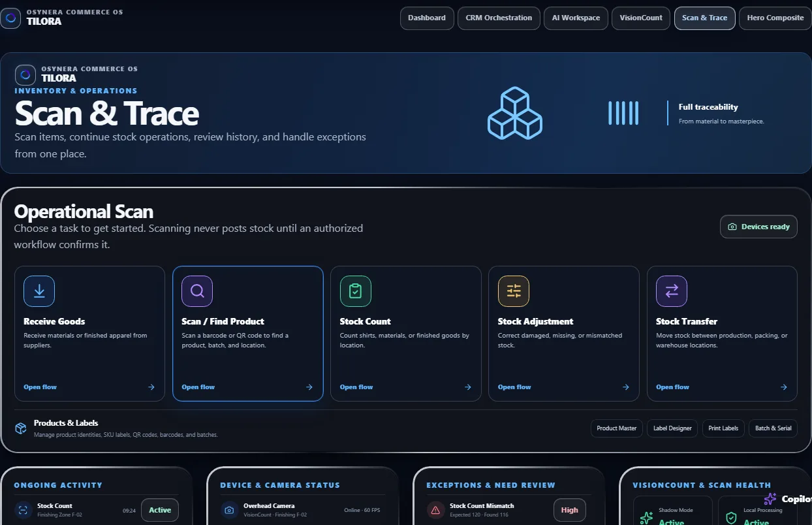Select the Scan & Trace tab
The height and width of the screenshot is (525, 812).
[704, 18]
